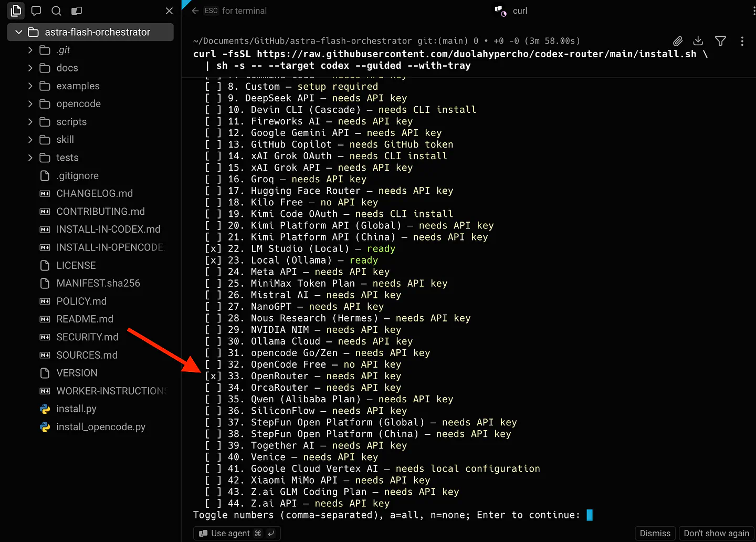
Task: Click the scripts folder icon
Action: click(45, 122)
